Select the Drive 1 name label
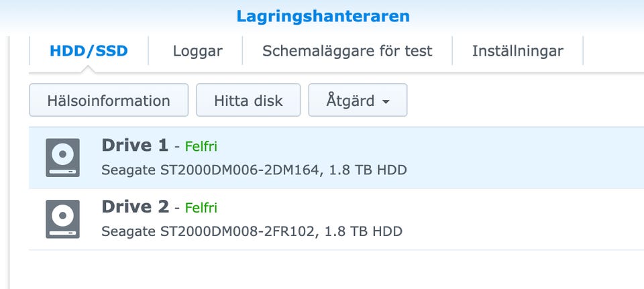This screenshot has height=289, width=644. pos(135,146)
